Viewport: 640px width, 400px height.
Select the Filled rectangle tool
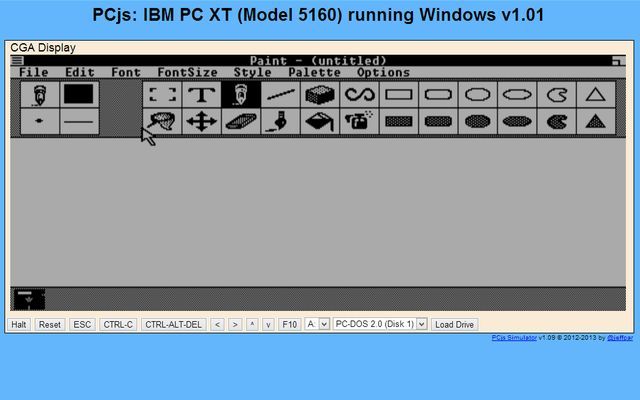399,121
